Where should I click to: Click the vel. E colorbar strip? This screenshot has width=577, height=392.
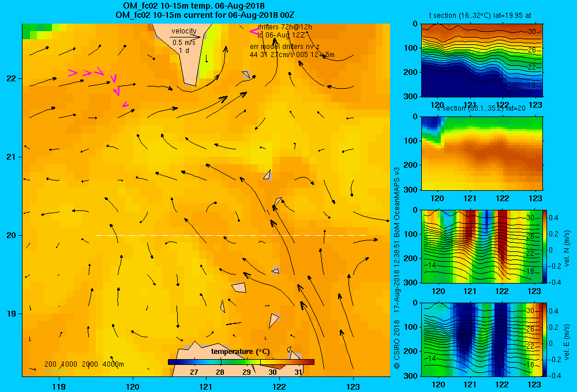(545, 340)
